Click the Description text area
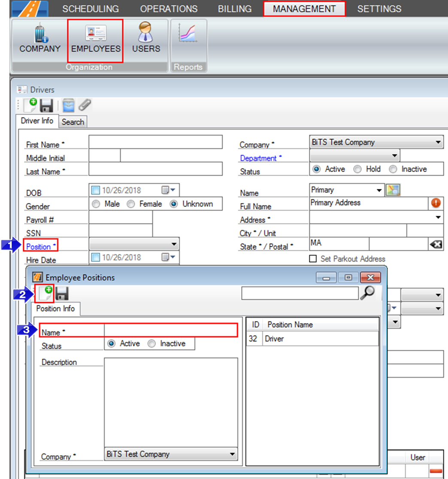 pos(171,402)
